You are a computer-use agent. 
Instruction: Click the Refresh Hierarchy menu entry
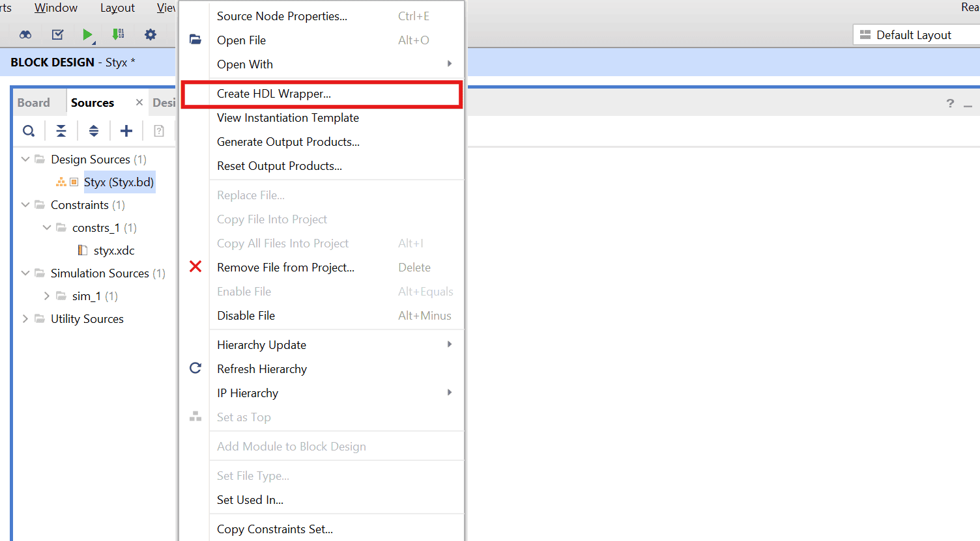point(261,369)
